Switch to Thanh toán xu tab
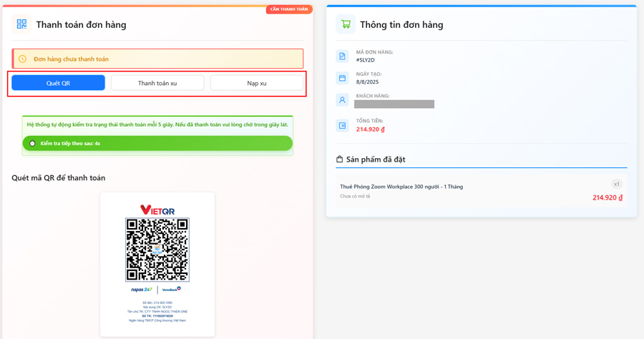 click(157, 83)
